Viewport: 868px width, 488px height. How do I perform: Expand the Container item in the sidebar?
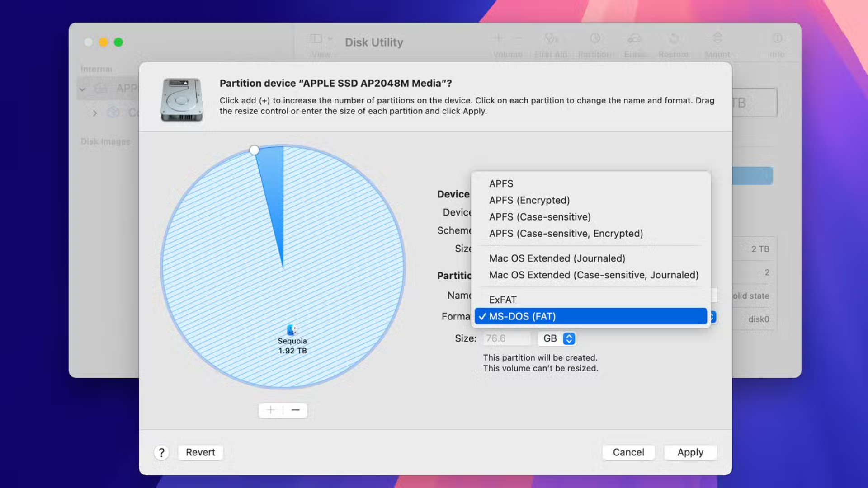(x=95, y=113)
